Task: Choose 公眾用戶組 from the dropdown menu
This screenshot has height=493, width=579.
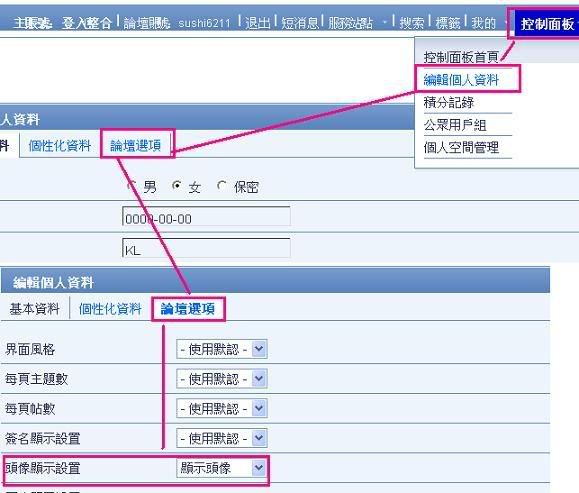Action: pyautogui.click(x=455, y=125)
